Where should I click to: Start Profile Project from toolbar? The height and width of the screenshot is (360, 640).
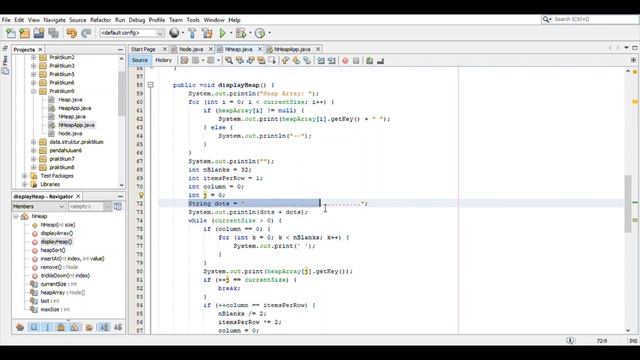[260, 33]
